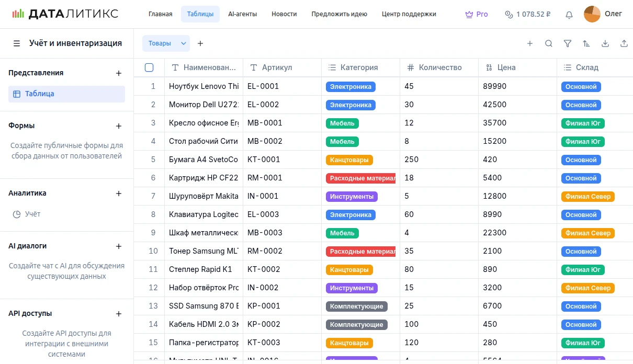This screenshot has width=633, height=364.
Task: Open notifications with the bell icon
Action: pos(569,15)
